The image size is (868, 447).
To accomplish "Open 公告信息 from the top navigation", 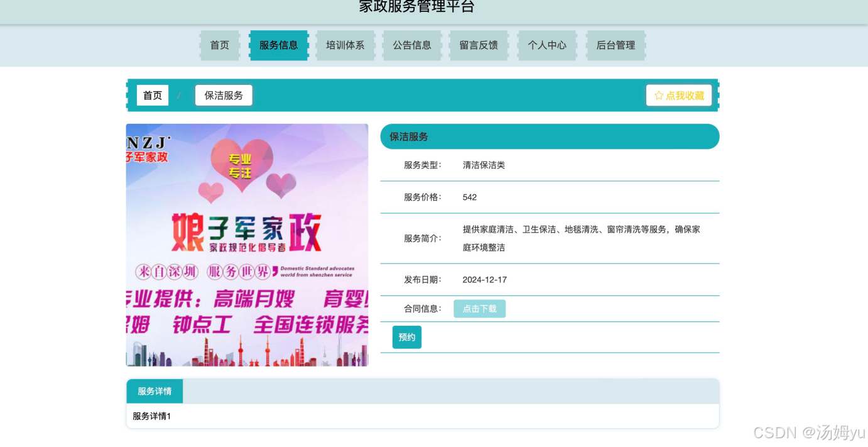I will click(412, 45).
